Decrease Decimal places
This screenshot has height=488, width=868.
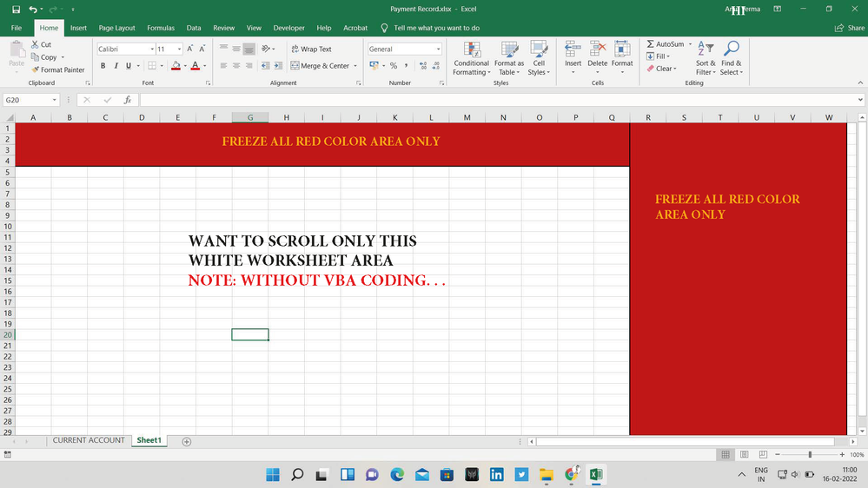436,65
